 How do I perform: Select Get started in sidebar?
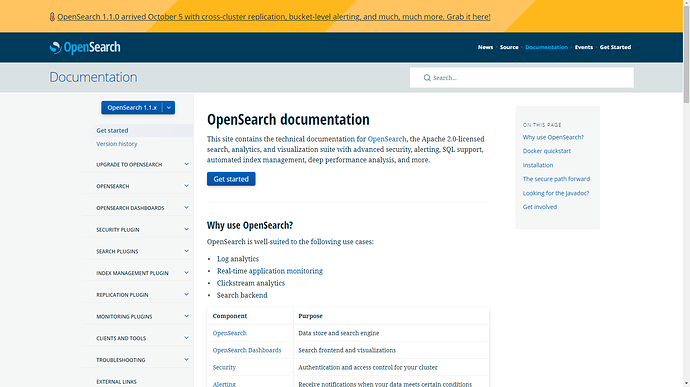(112, 130)
